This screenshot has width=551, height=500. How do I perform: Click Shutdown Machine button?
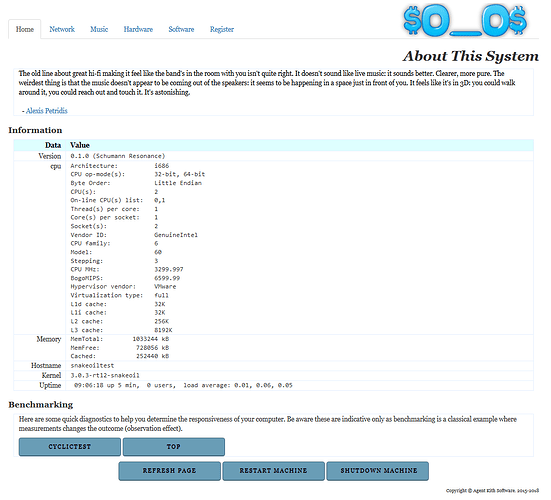[377, 471]
